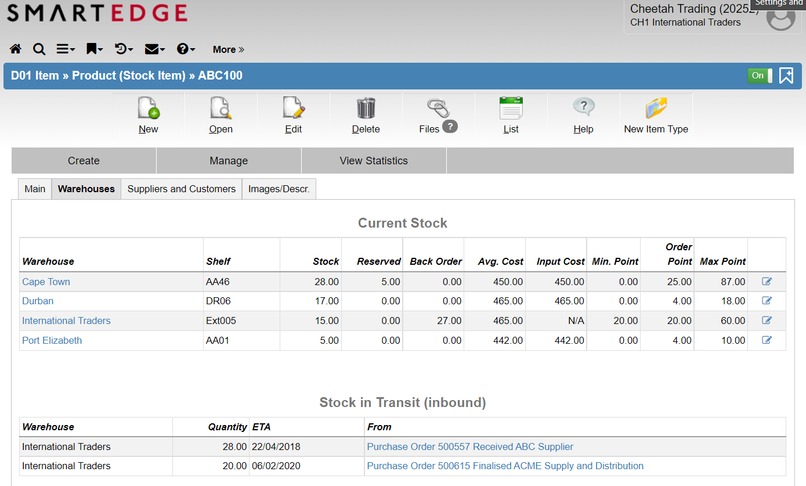806x486 pixels.
Task: Edit the International Traders stock row
Action: click(766, 320)
